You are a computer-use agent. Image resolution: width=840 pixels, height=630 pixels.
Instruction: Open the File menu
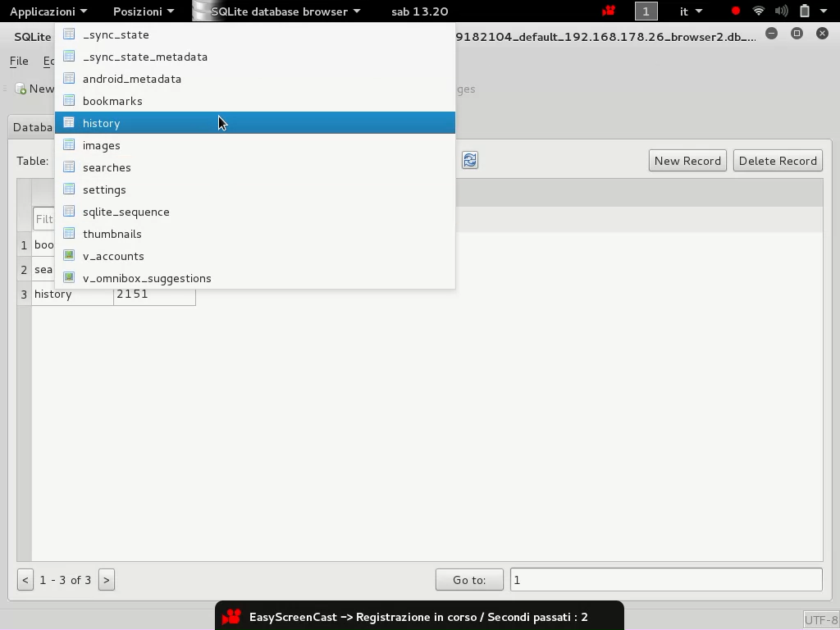[19, 61]
